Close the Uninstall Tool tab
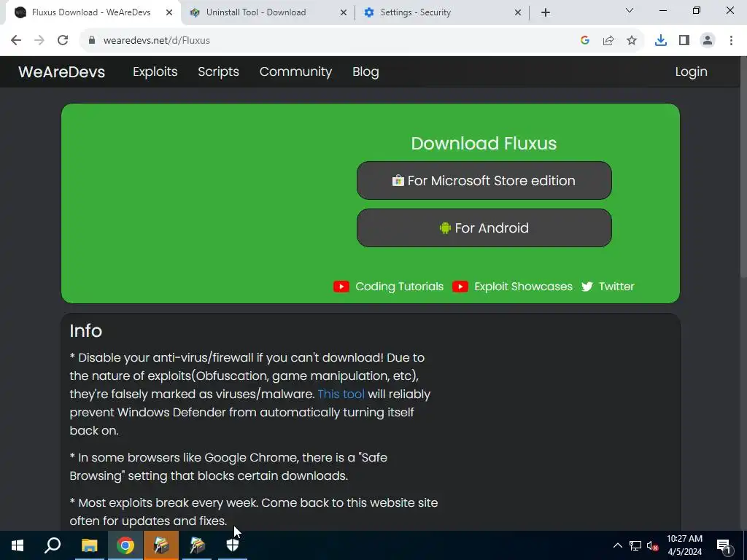The width and height of the screenshot is (747, 560). pos(344,12)
